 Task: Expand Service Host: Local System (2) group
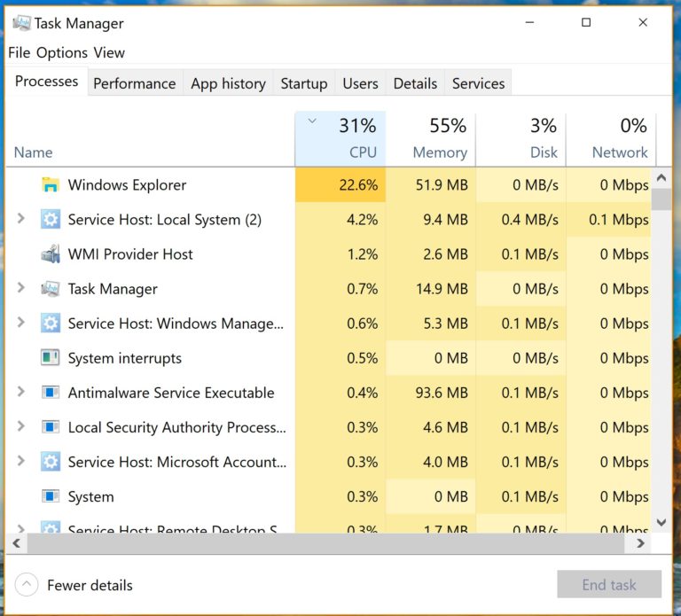(x=20, y=218)
